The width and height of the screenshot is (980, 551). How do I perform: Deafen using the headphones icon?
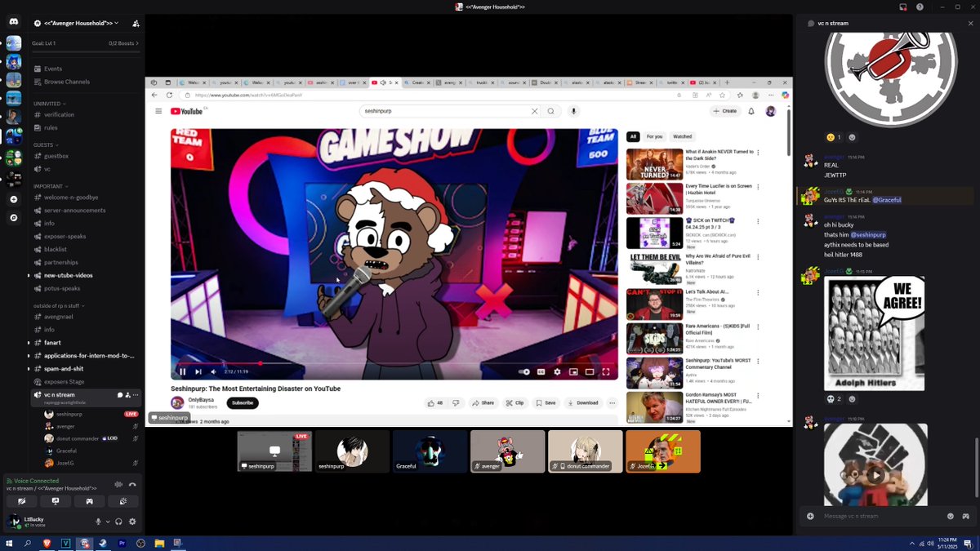[118, 522]
